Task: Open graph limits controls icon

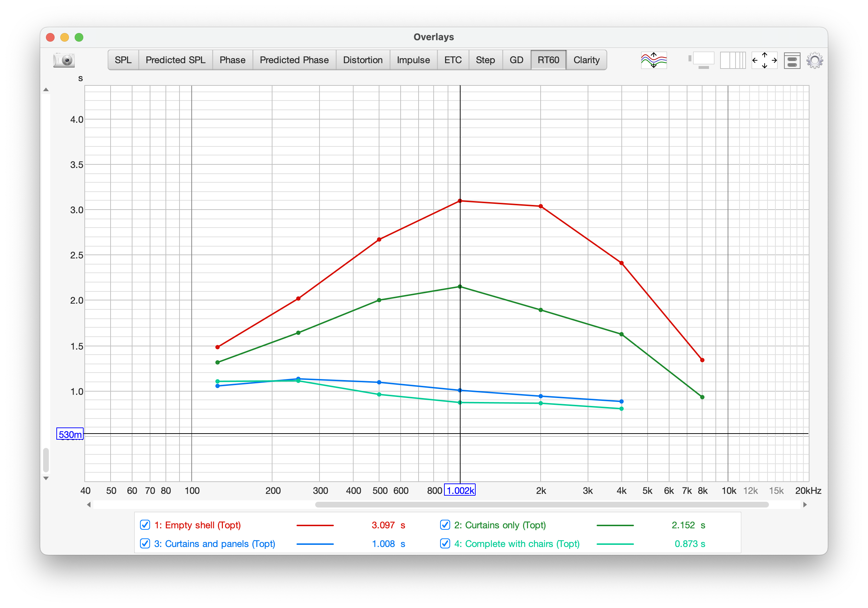Action: pyautogui.click(x=792, y=60)
